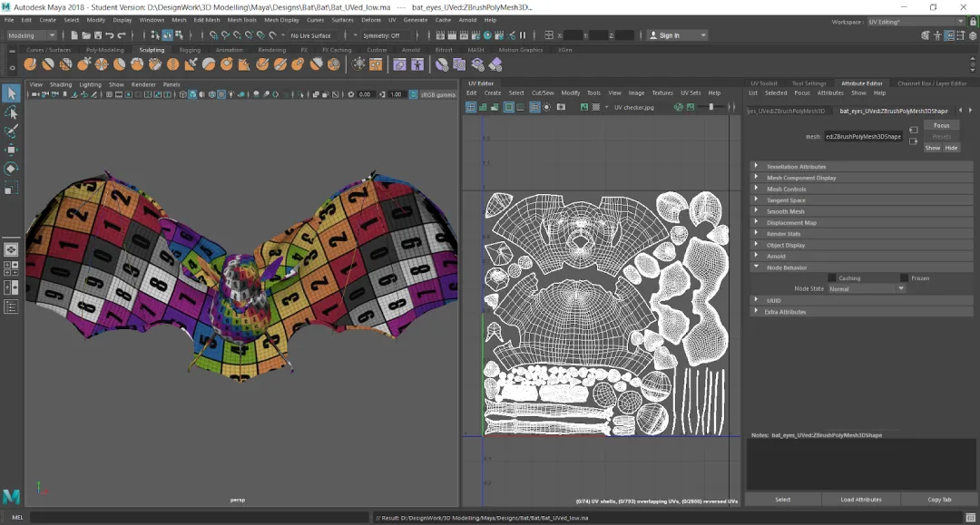Click the New Scene icon
This screenshot has height=525, width=980.
point(74,35)
